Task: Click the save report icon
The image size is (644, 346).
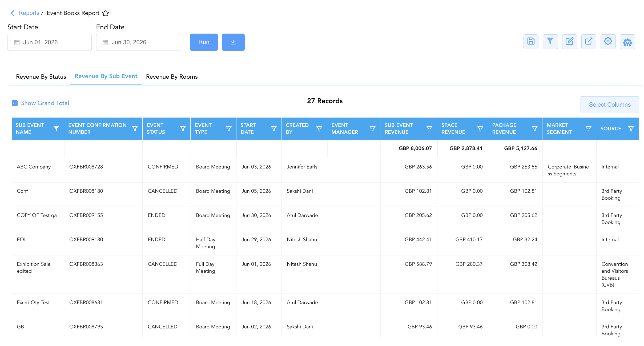Action: pyautogui.click(x=531, y=42)
